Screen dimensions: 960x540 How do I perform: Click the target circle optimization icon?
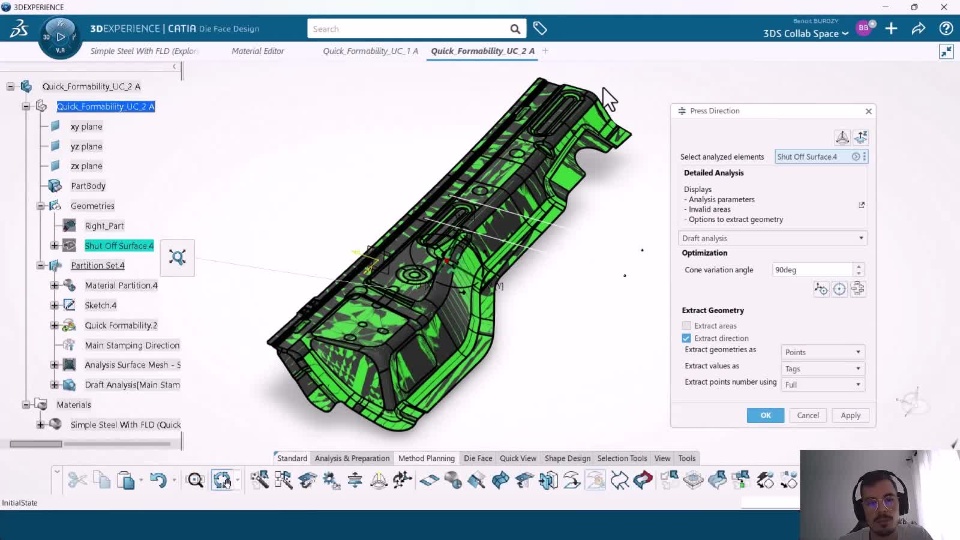(839, 289)
